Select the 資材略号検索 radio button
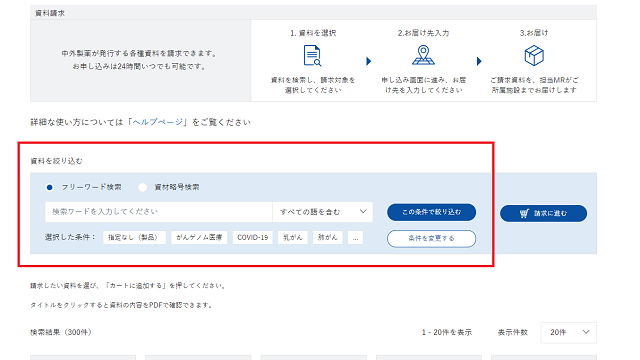Image resolution: width=640 pixels, height=360 pixels. click(142, 187)
